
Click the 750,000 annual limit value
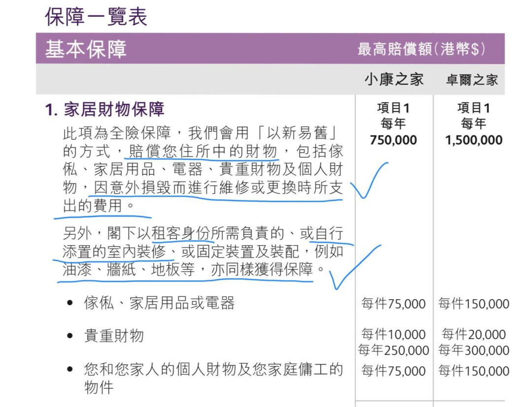(x=393, y=140)
